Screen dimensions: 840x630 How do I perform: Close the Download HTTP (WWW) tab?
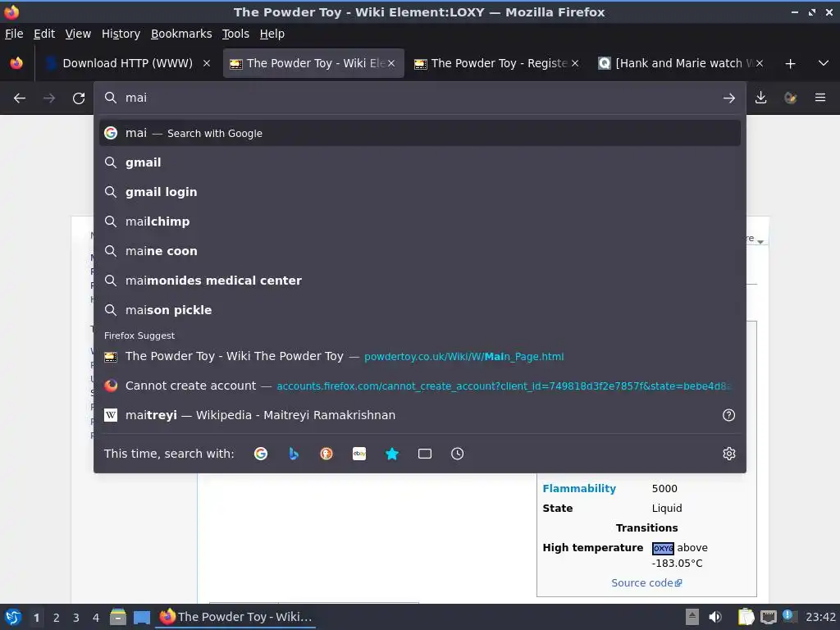pos(206,63)
